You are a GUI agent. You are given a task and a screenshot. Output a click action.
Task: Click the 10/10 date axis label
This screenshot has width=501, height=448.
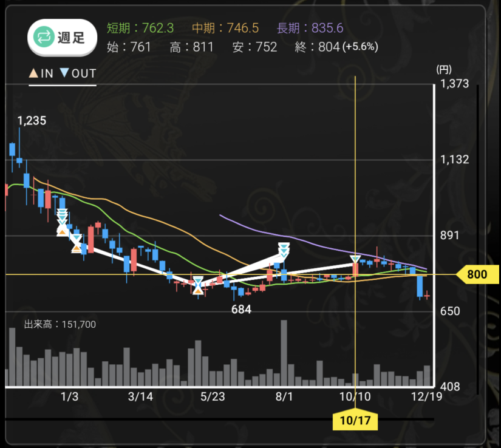pyautogui.click(x=355, y=396)
